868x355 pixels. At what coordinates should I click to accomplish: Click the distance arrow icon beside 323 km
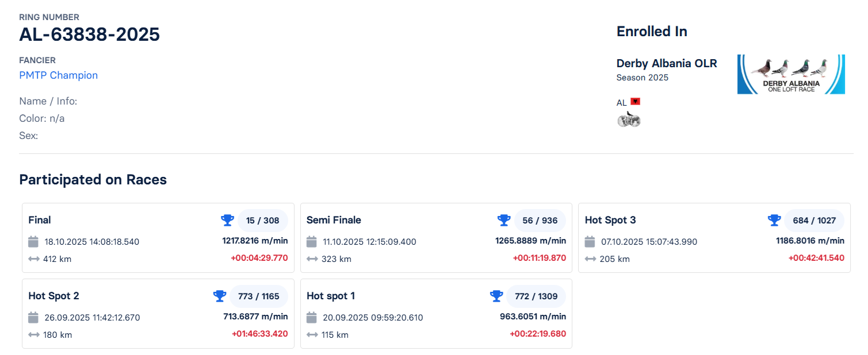[312, 259]
